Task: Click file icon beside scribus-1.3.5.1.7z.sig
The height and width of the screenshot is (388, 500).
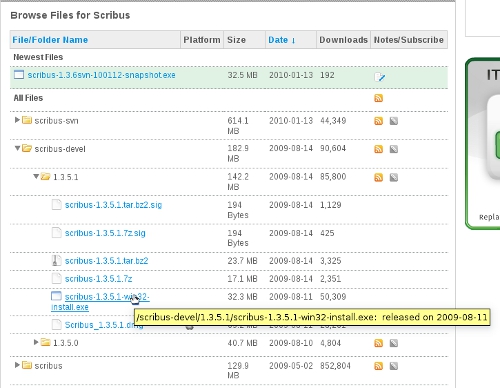Action: 57,232
